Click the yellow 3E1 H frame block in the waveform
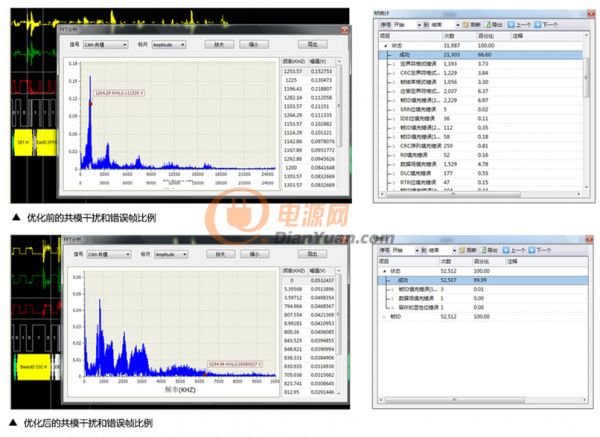The width and height of the screenshot is (600, 437). click(x=23, y=142)
